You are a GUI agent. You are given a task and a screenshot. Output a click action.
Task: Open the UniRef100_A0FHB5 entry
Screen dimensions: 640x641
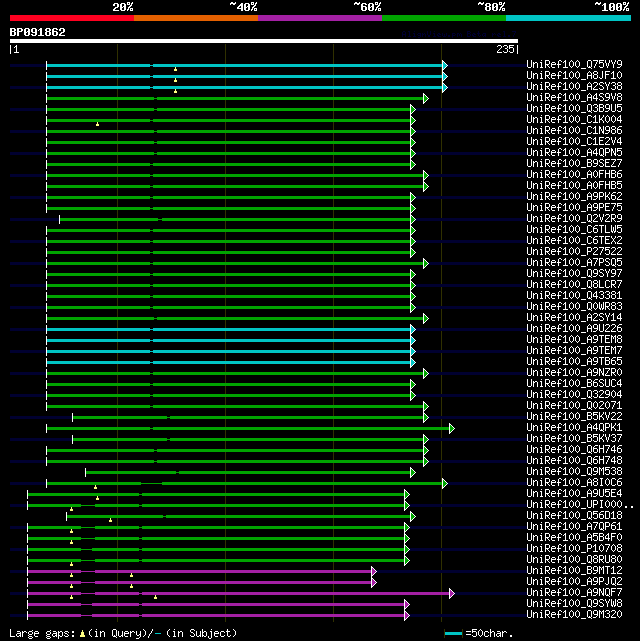(574, 186)
